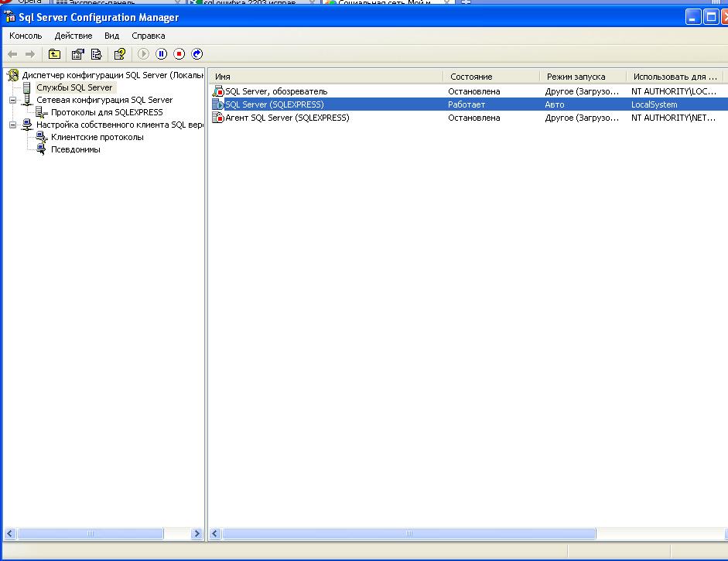Click the Работает status cell

[x=467, y=104]
